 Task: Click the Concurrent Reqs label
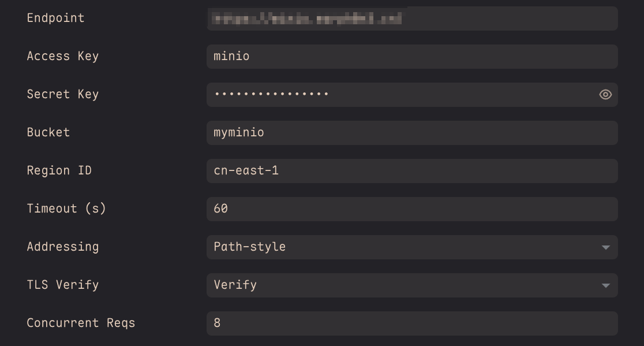[81, 323]
